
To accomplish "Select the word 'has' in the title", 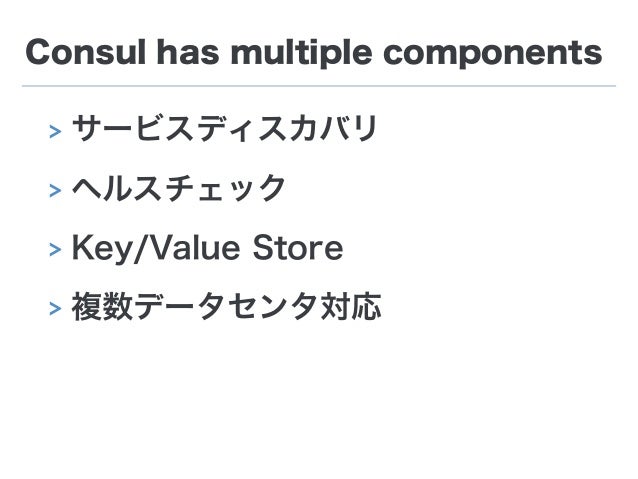I will 188,52.
